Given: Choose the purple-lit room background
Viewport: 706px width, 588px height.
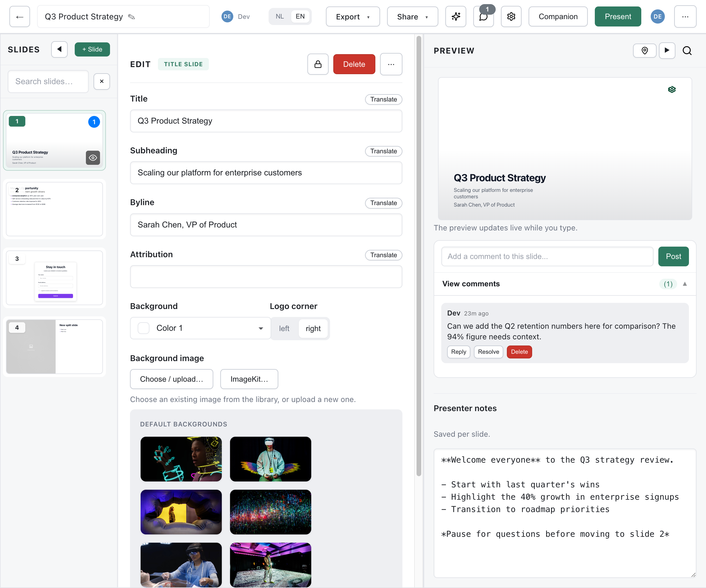Looking at the screenshot, I should (271, 565).
